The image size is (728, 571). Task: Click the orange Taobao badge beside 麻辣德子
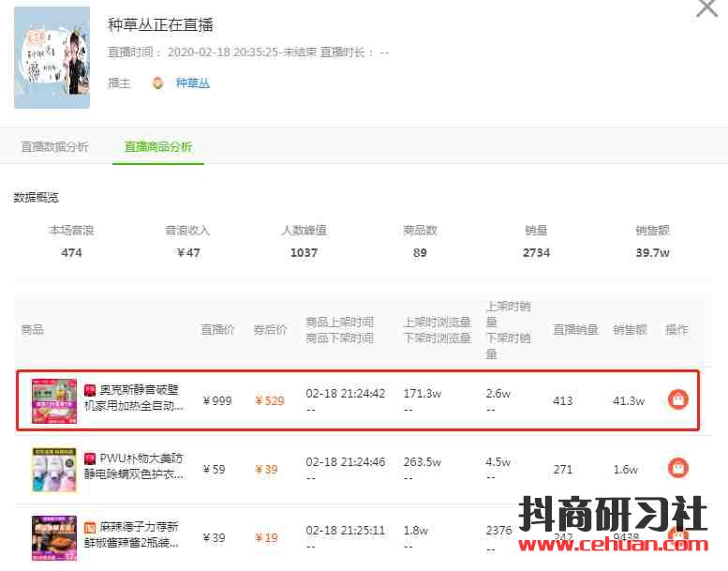coord(90,527)
